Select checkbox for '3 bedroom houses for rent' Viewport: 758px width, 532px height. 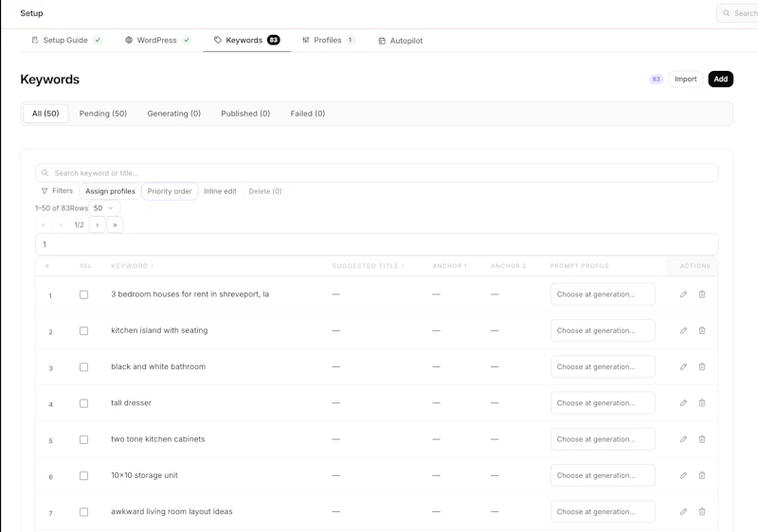[x=83, y=294]
